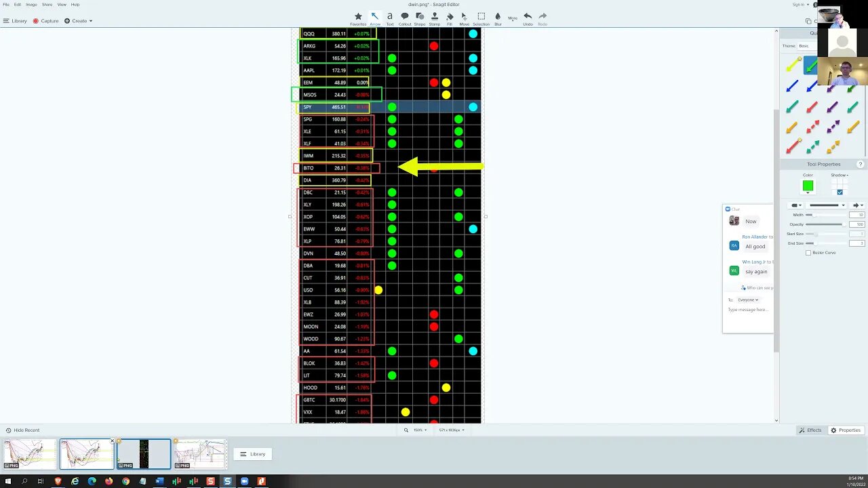Image resolution: width=868 pixels, height=488 pixels.
Task: Open the File menu
Action: click(6, 5)
